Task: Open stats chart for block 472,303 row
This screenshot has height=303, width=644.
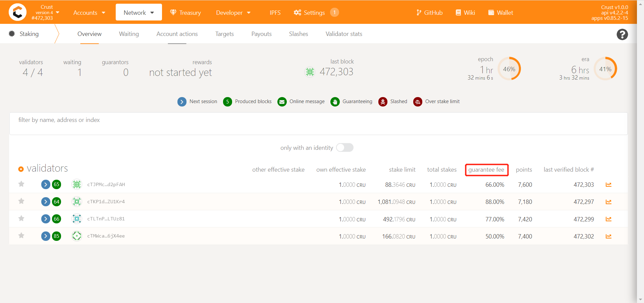Action: click(x=608, y=184)
